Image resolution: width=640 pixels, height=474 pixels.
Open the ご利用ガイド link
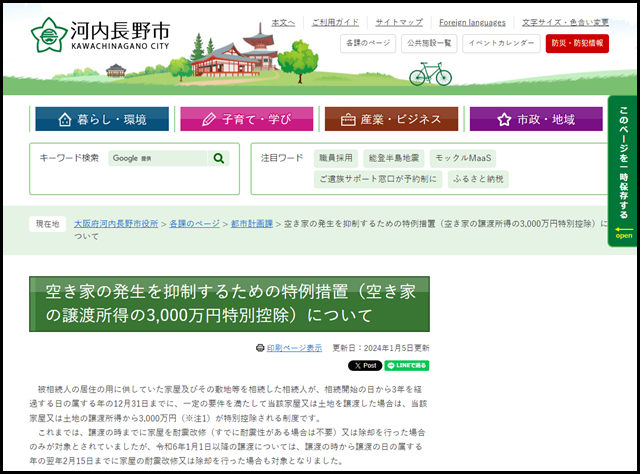(335, 22)
